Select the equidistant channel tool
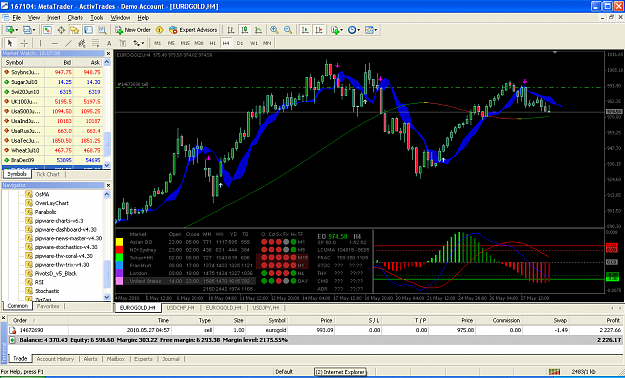Screen dimensions: 625x378 (82, 43)
